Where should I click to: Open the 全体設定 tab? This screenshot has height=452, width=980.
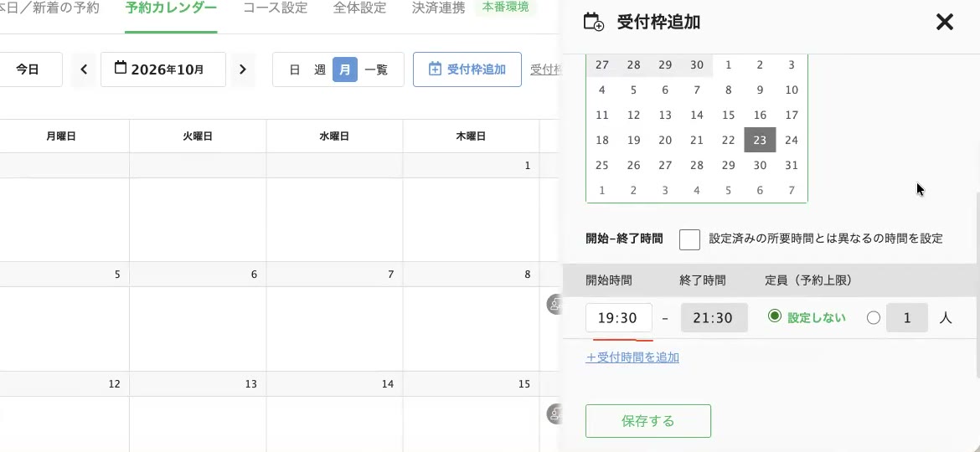point(359,8)
